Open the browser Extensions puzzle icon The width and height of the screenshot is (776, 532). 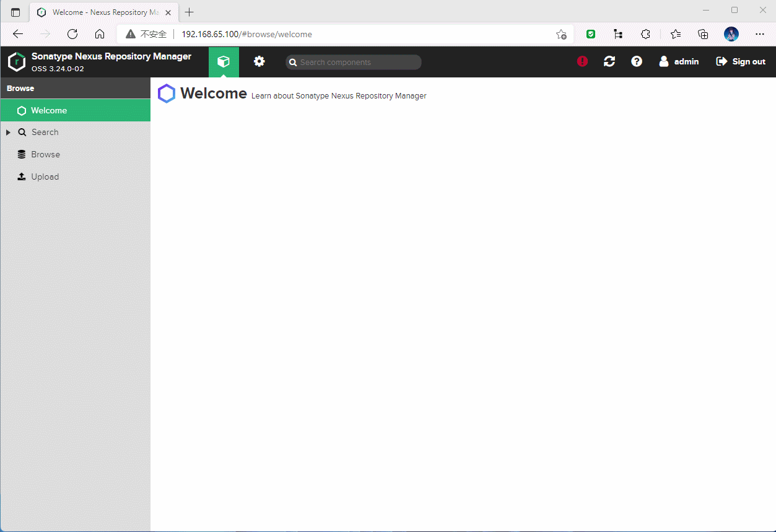point(645,34)
